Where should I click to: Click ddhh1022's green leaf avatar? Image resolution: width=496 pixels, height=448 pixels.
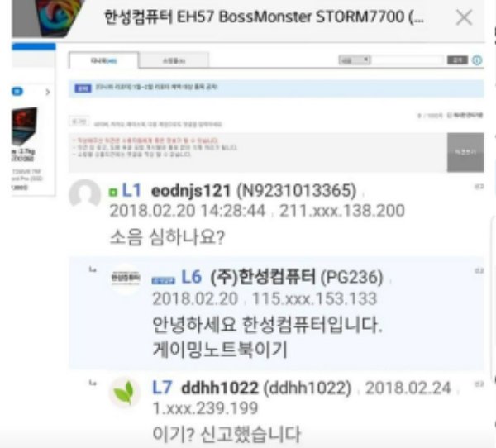[x=124, y=393]
